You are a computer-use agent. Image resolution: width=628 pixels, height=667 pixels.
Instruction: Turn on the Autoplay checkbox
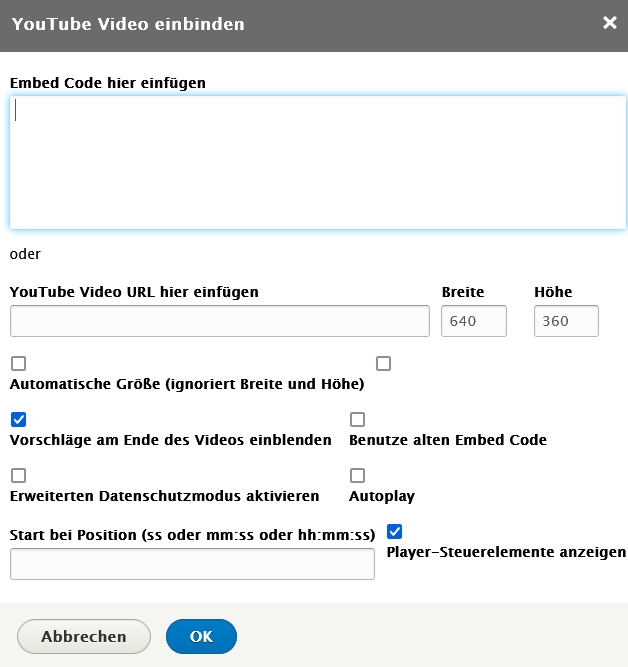pyautogui.click(x=357, y=476)
